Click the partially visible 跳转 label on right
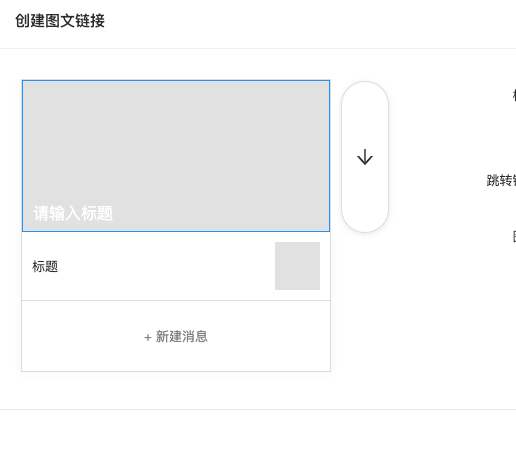 [x=501, y=180]
